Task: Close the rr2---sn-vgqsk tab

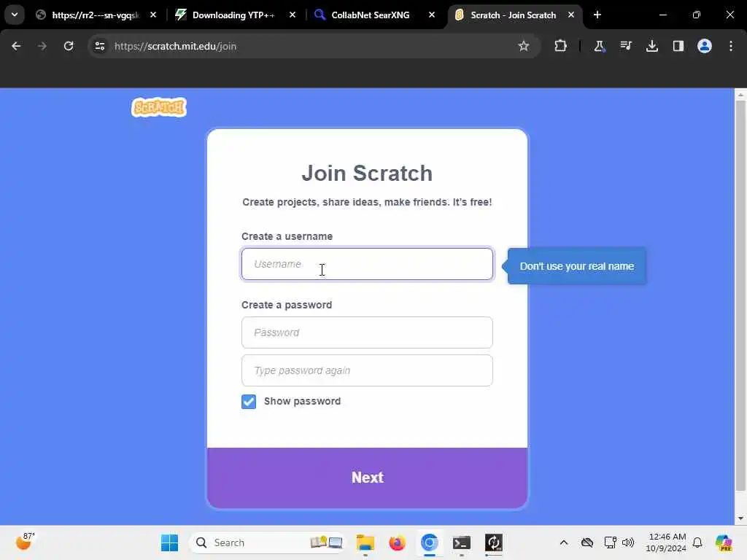Action: (153, 15)
